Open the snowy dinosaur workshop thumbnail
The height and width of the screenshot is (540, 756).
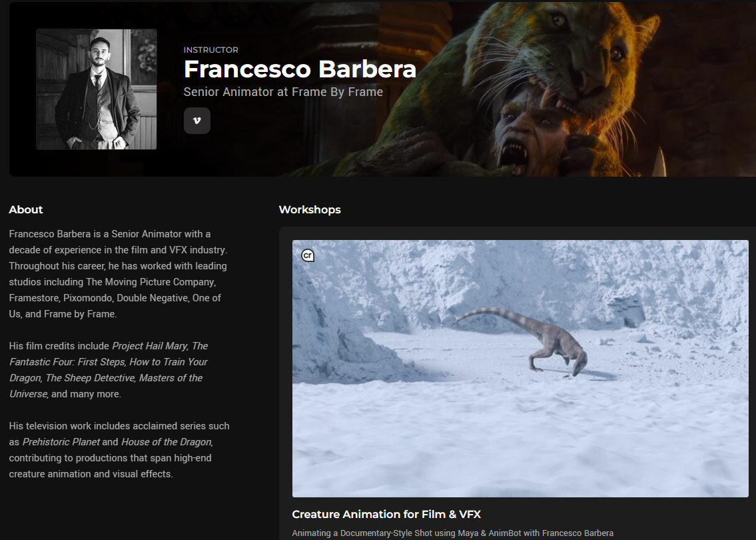point(520,368)
